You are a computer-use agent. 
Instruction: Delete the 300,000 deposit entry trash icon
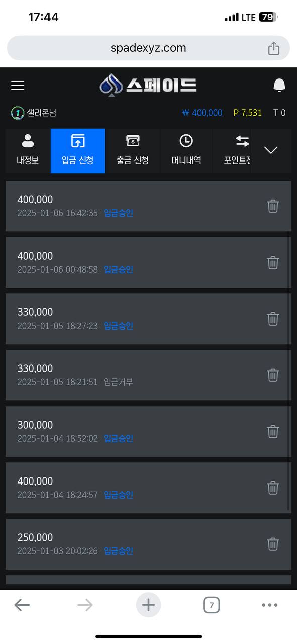(x=273, y=432)
